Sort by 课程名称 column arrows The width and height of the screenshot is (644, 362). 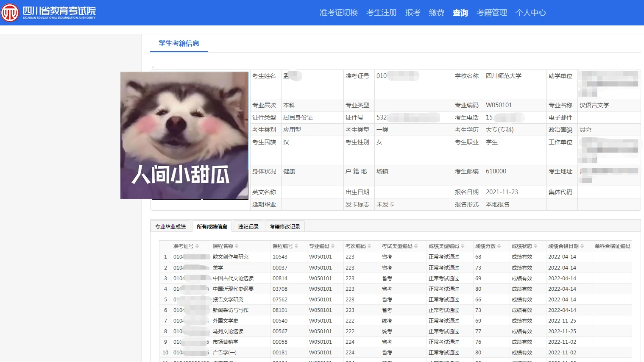coord(237,246)
